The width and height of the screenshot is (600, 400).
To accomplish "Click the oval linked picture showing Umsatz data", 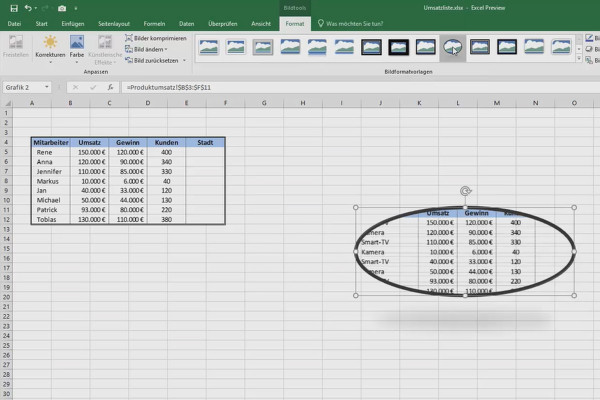I will [x=465, y=251].
